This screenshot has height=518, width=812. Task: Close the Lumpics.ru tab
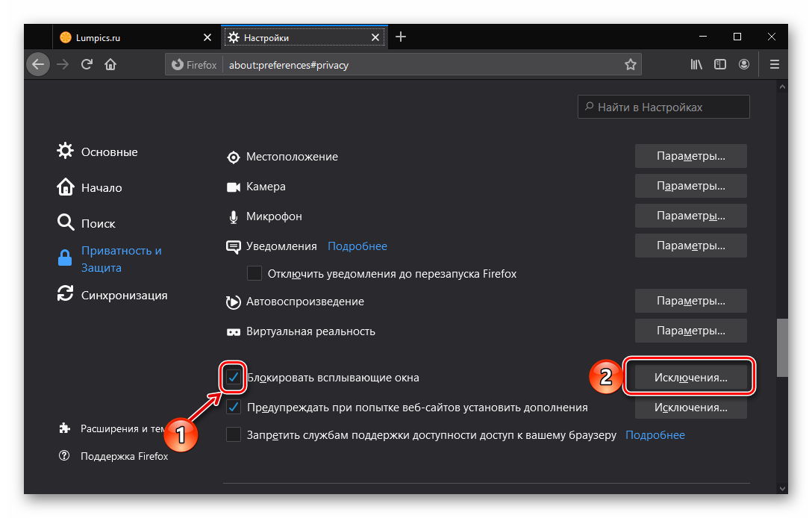[x=207, y=37]
